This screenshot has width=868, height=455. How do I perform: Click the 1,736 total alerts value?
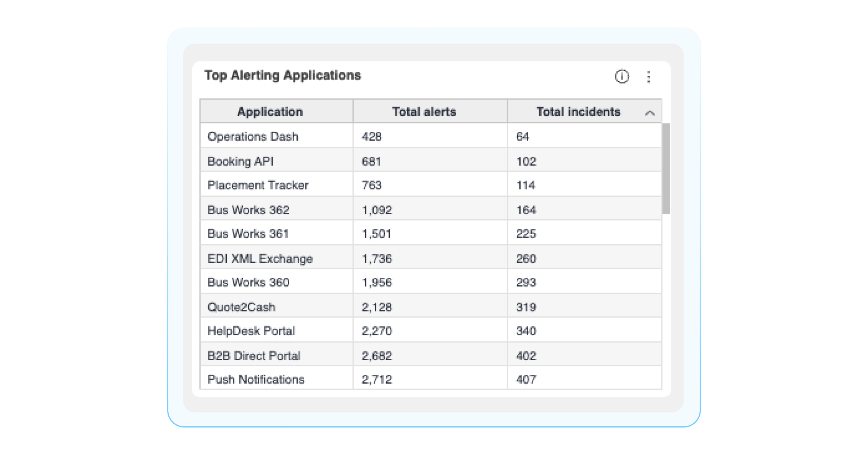click(x=377, y=259)
